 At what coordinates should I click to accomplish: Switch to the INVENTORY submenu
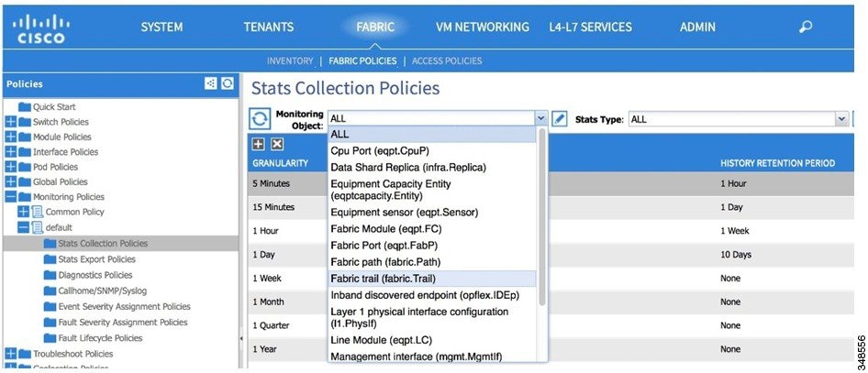(290, 60)
